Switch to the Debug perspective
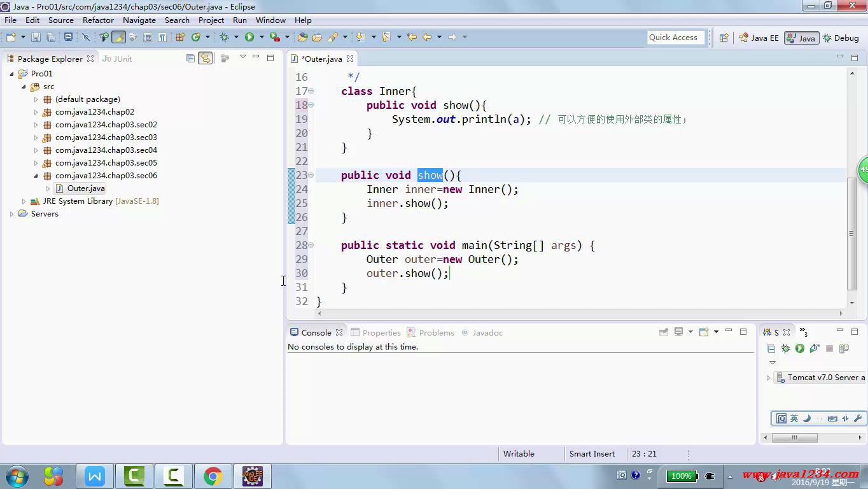The height and width of the screenshot is (489, 868). pos(841,38)
